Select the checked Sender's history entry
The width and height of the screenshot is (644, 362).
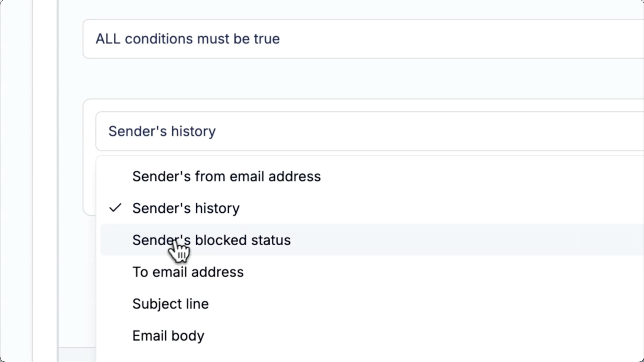point(186,208)
